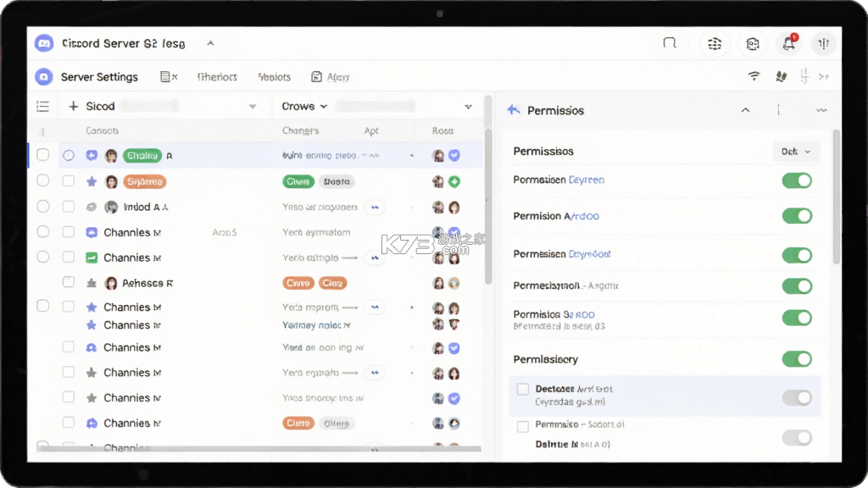The image size is (868, 488).
Task: Open the Afay tab
Action: pyautogui.click(x=331, y=77)
